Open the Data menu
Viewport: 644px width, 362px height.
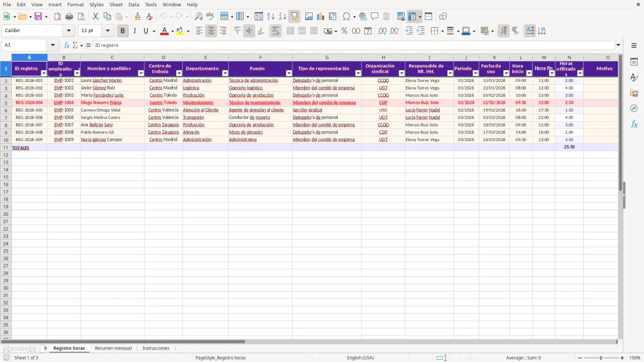pos(134,4)
